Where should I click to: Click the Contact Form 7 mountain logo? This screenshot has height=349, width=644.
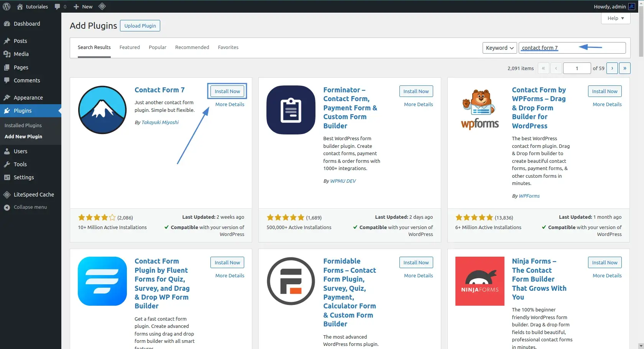pos(102,110)
